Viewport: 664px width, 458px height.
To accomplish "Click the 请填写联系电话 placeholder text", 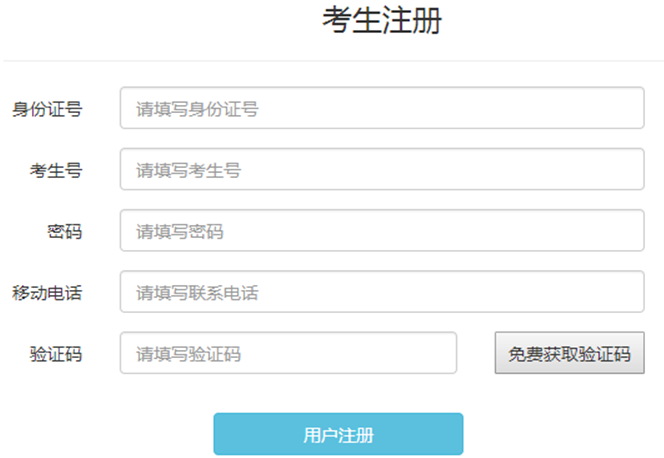I will (x=197, y=292).
